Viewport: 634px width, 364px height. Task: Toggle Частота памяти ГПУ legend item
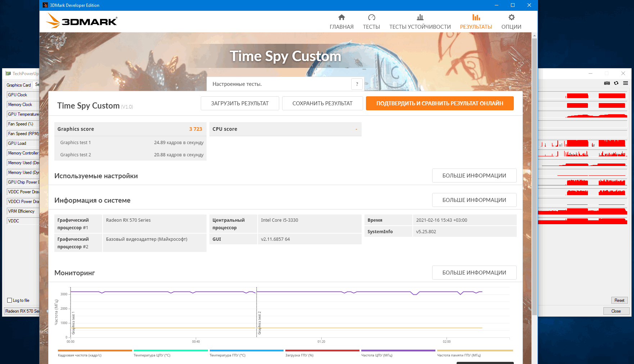[x=475, y=353]
